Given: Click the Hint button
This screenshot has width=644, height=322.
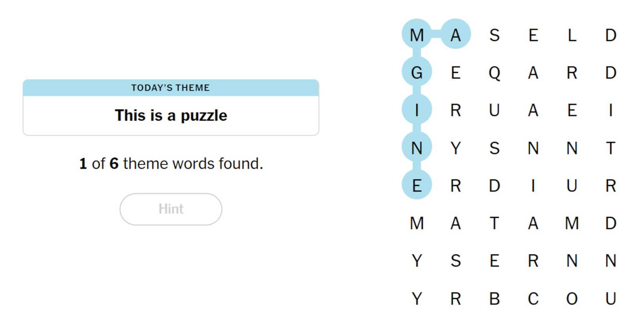Looking at the screenshot, I should tap(171, 209).
